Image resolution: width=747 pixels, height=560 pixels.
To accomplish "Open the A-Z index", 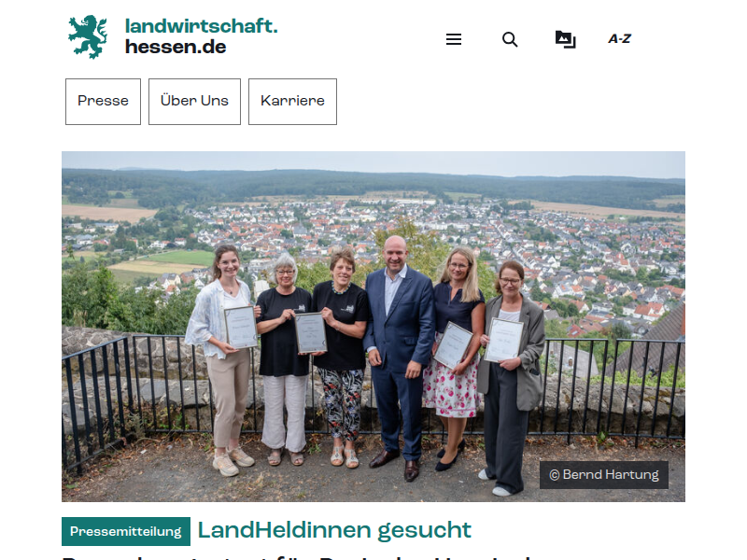I will (619, 39).
